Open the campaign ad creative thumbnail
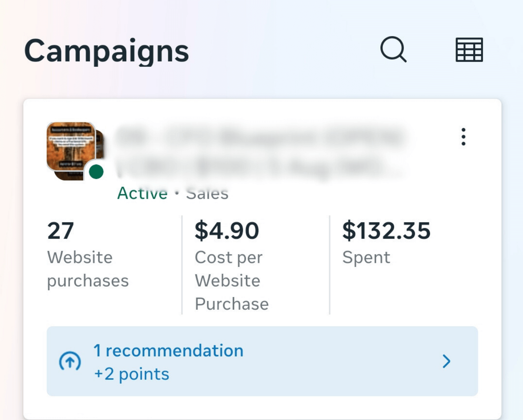523x420 pixels. click(71, 147)
